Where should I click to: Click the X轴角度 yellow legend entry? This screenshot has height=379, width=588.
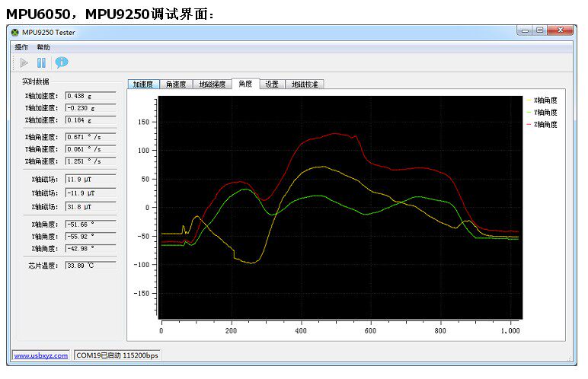542,100
